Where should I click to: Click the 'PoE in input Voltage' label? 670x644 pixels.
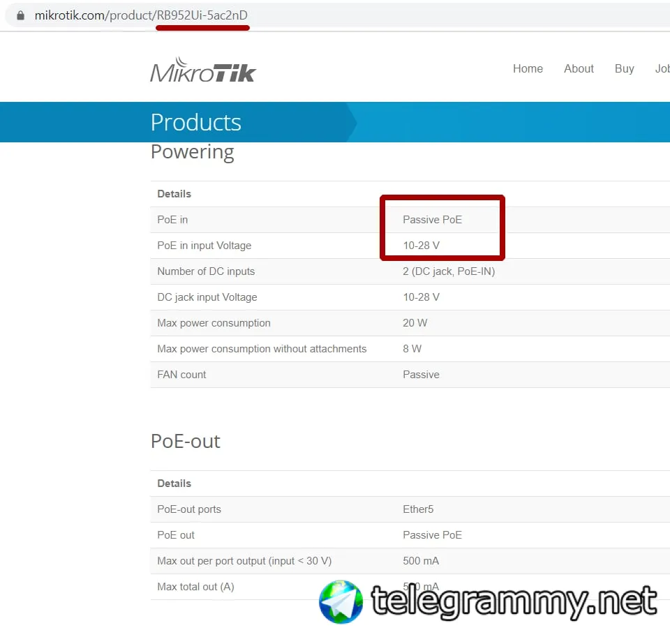point(204,246)
